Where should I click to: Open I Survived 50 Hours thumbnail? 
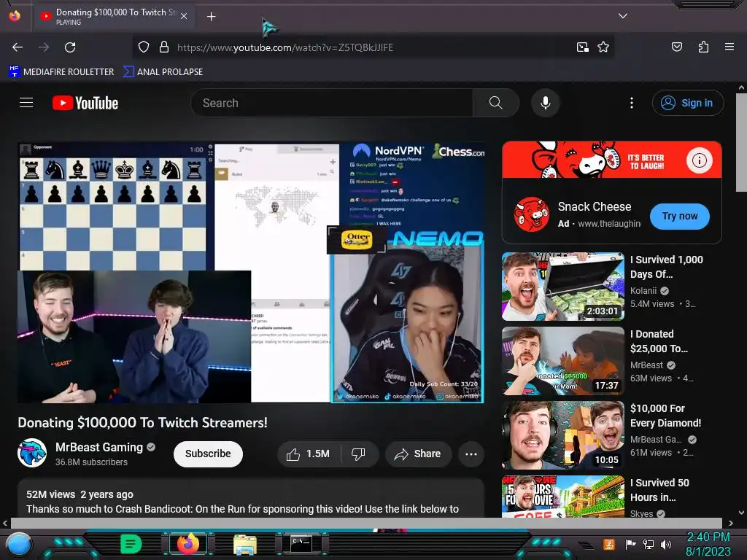pyautogui.click(x=563, y=496)
